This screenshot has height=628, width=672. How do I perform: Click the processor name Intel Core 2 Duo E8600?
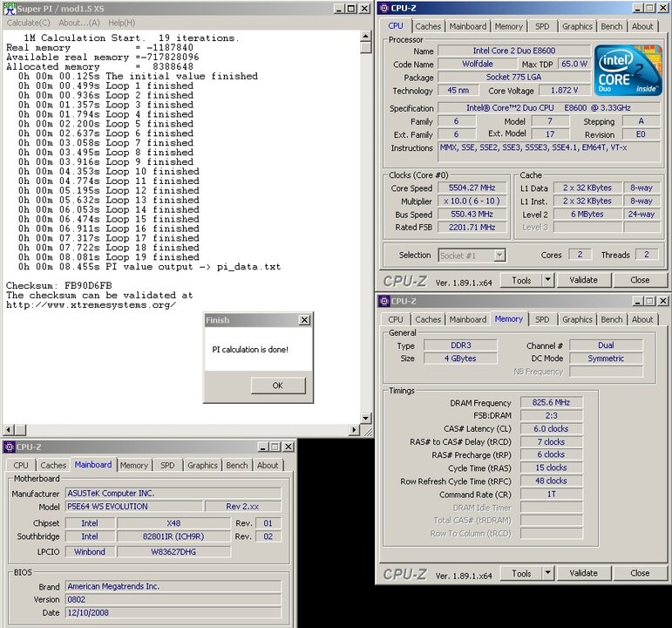[514, 51]
